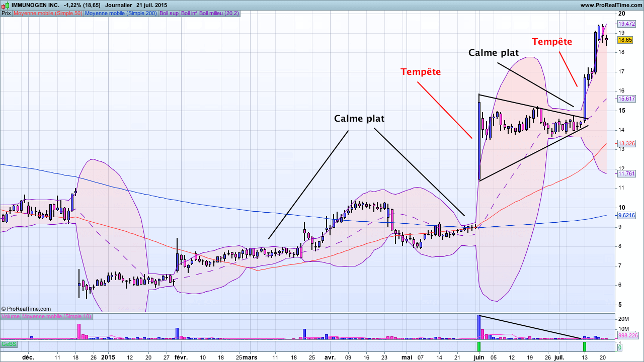Viewport: 644px width, 362px height.
Task: Click the juin label on date axis
Action: tap(479, 357)
